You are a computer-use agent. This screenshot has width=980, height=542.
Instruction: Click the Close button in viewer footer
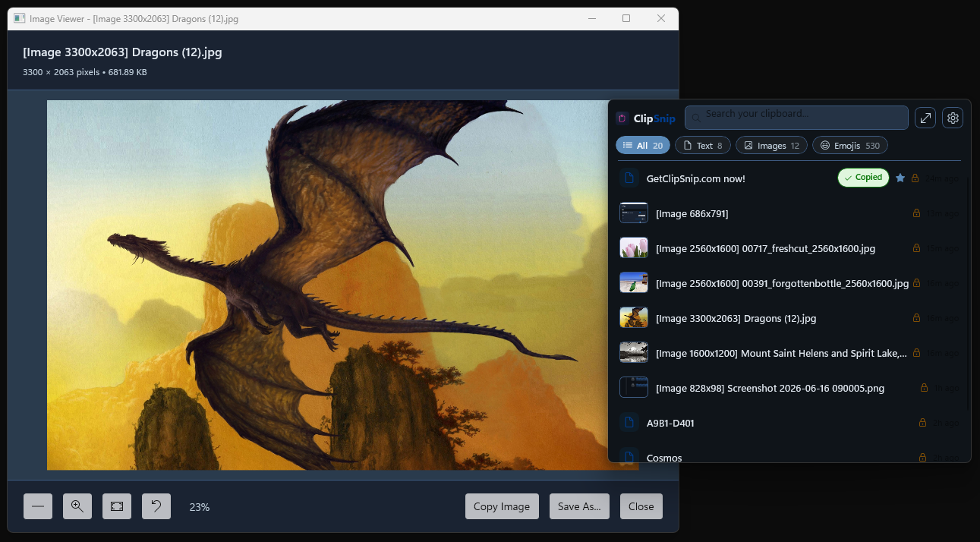click(641, 506)
